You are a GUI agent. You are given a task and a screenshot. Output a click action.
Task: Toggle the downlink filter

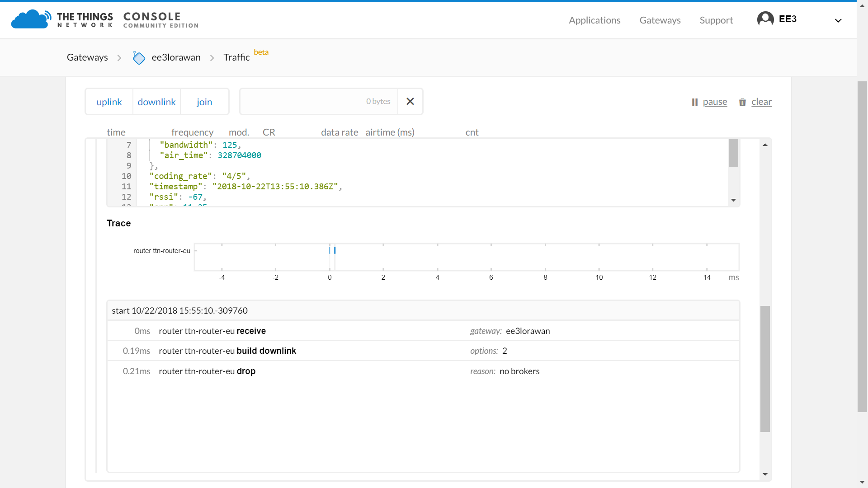click(x=156, y=102)
